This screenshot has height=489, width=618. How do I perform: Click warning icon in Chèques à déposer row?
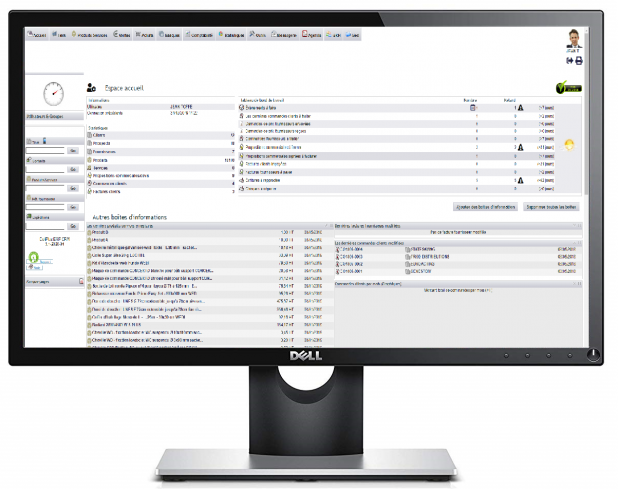[521, 180]
